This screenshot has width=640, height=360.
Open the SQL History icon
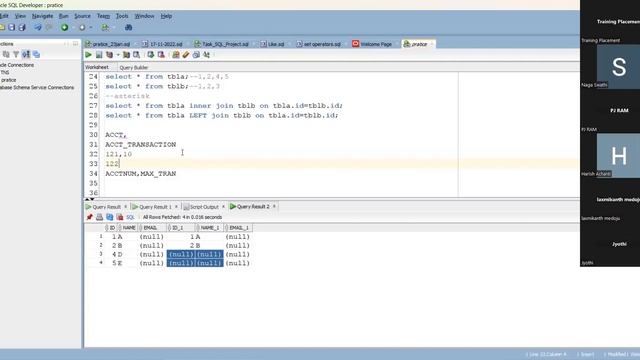(196, 55)
